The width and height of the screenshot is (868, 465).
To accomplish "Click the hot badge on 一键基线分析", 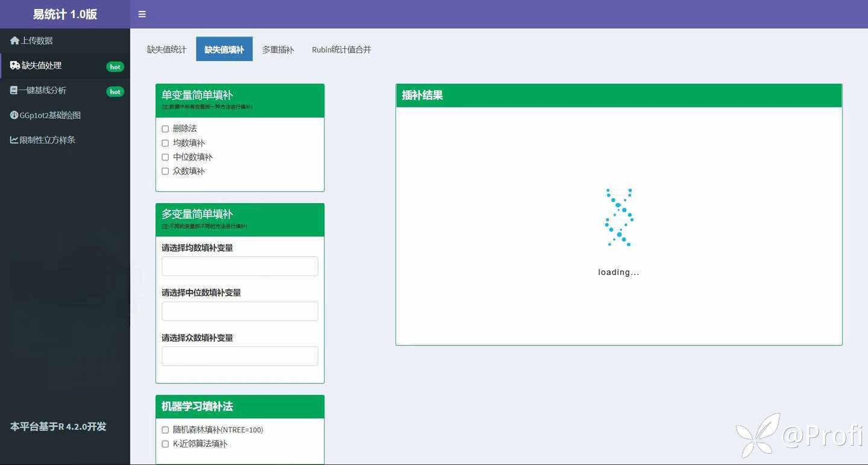I will coord(115,92).
